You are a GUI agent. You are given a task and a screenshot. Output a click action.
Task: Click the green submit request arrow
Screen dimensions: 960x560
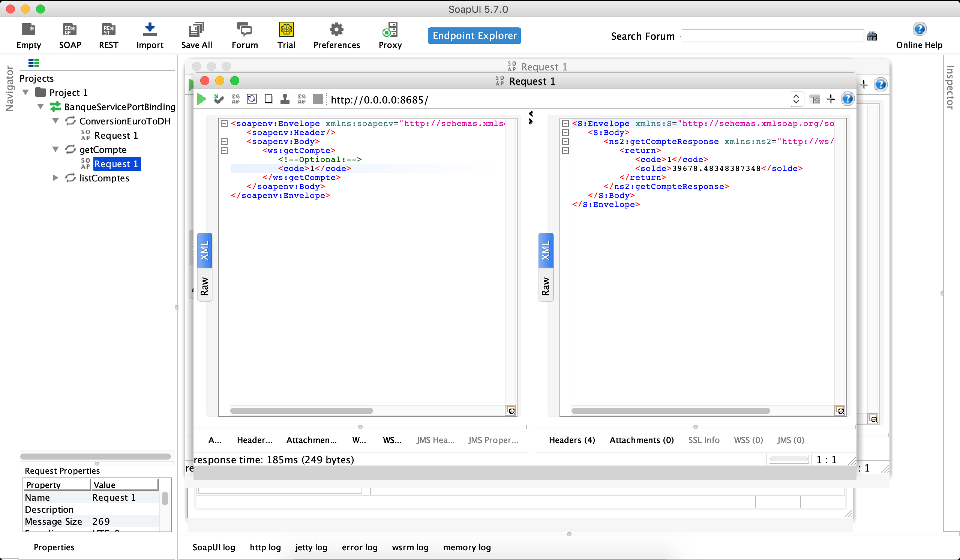point(201,99)
